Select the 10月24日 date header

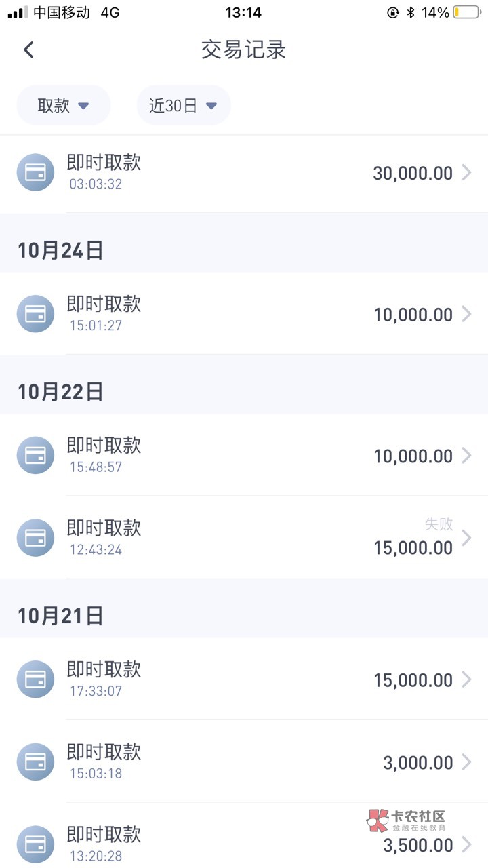point(60,251)
